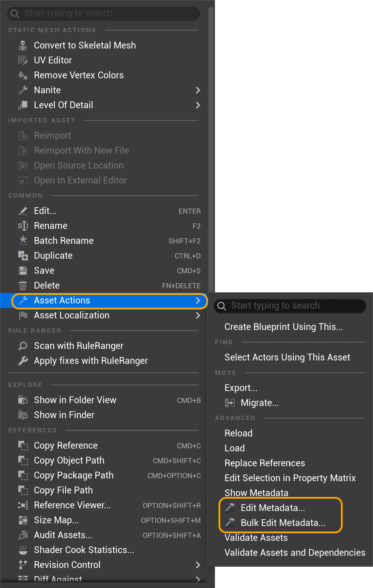Screen dimensions: 373x588
Task: Focus the main menu search field
Action: pyautogui.click(x=103, y=14)
